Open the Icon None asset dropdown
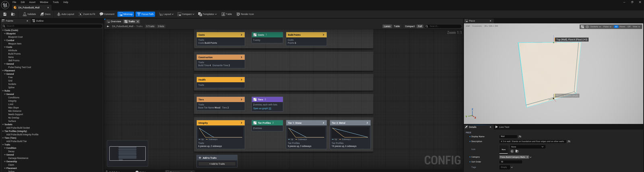Image resolution: width=644 pixels, height=172 pixels. (x=528, y=147)
